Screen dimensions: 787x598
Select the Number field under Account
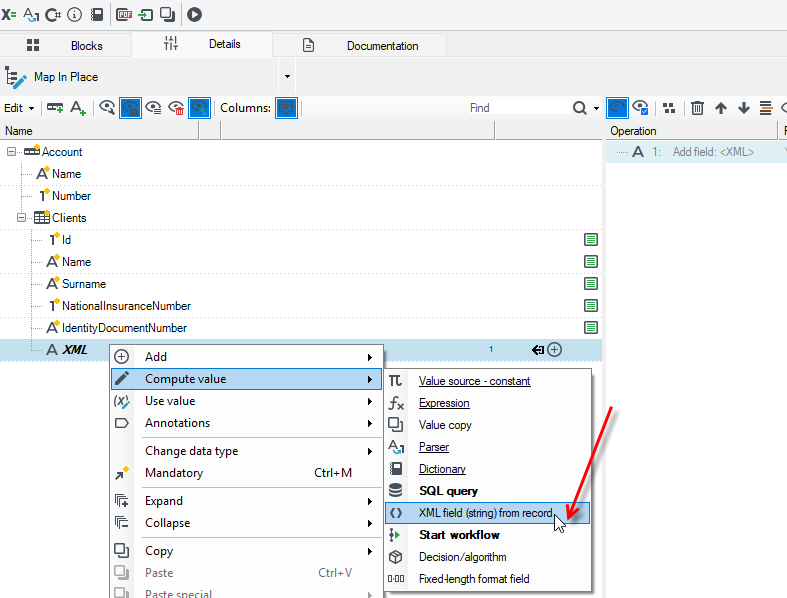(x=71, y=196)
